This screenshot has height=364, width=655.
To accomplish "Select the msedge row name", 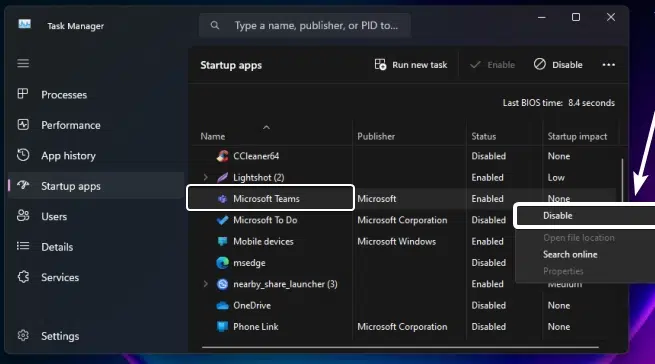I will [x=249, y=263].
